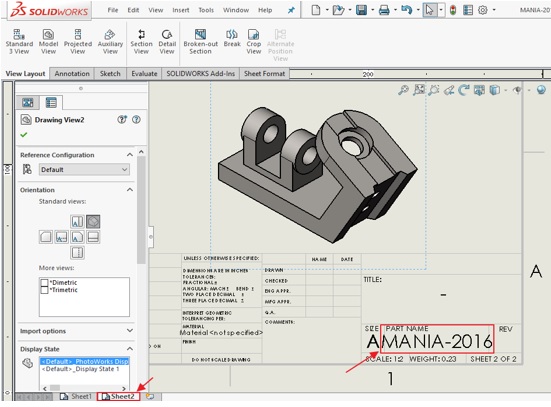Click the Display State list horizontal scrollbar
This screenshot has height=407, width=551.
84,388
